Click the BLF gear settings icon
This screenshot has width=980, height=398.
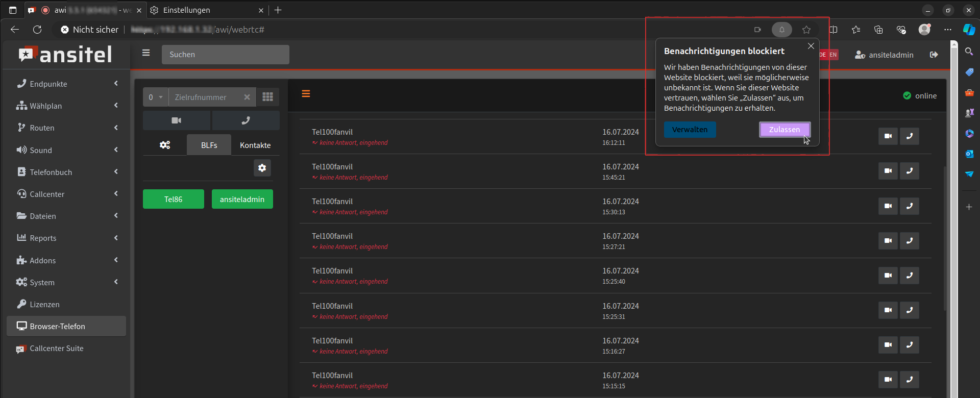(x=262, y=168)
